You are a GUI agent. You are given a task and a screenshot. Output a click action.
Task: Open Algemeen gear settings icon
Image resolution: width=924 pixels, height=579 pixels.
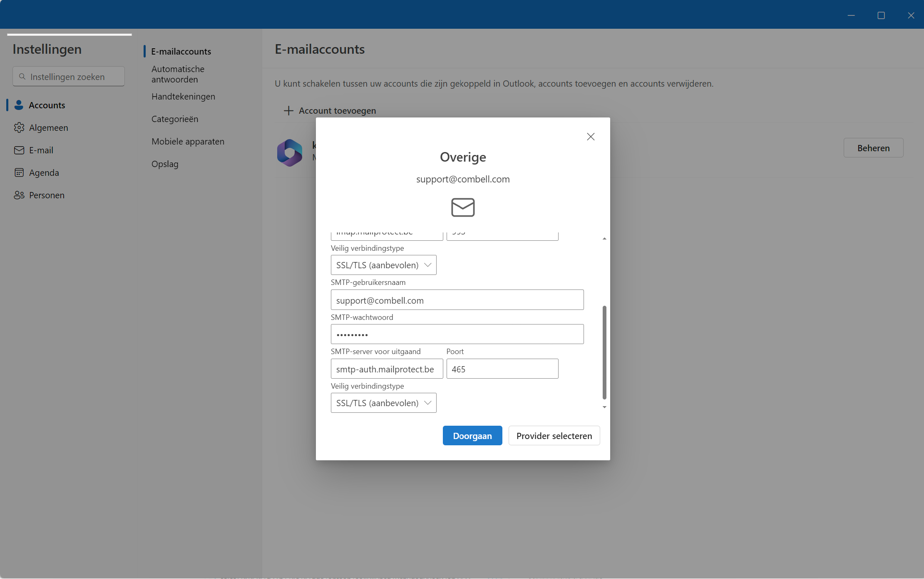[19, 127]
